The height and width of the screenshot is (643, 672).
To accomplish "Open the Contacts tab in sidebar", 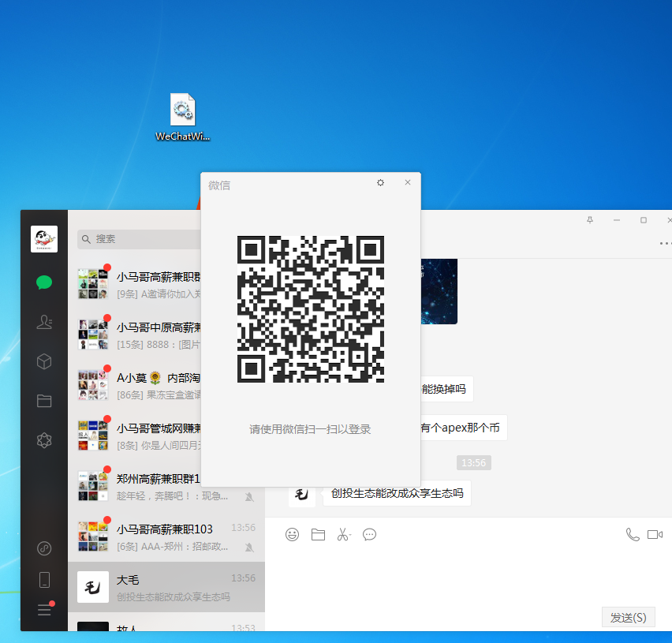I will click(x=44, y=322).
